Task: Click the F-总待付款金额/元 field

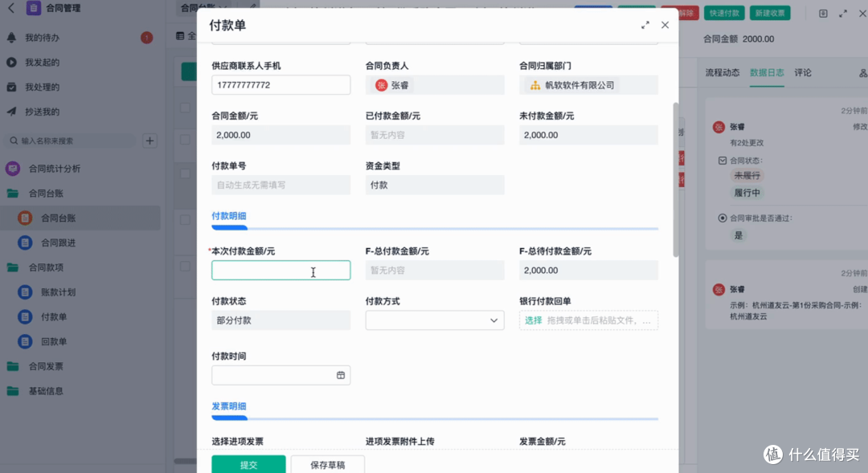Action: tap(588, 271)
